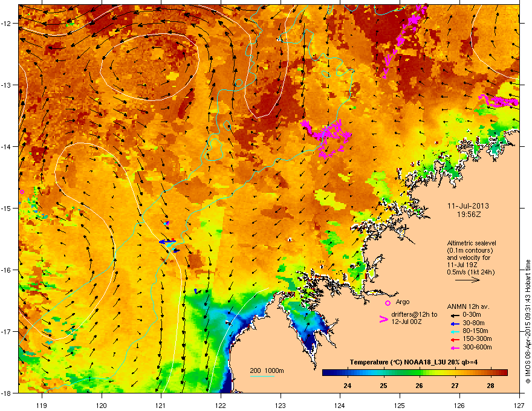Click the magenta 300-600m legend arrow
Screen dimensions: 532x411
(454, 348)
